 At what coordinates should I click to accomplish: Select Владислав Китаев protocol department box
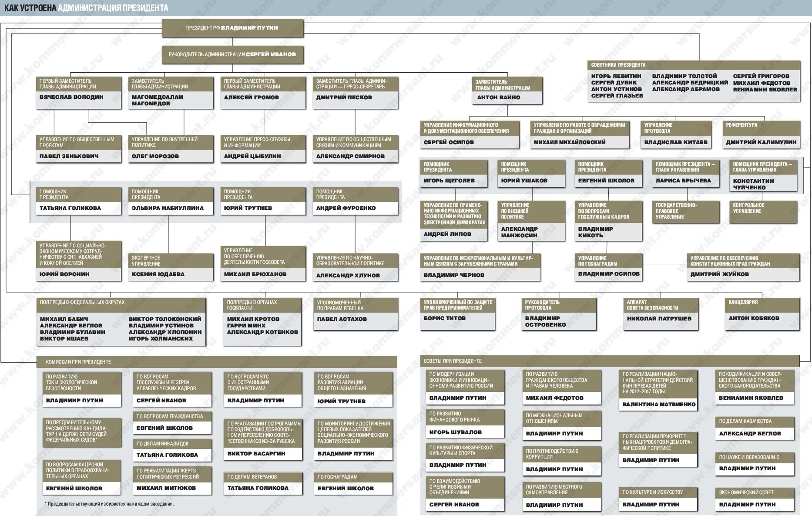[676, 135]
